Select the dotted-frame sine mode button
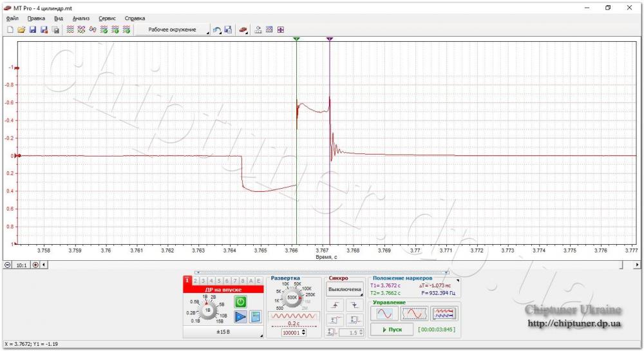The width and height of the screenshot is (644, 351). [414, 314]
